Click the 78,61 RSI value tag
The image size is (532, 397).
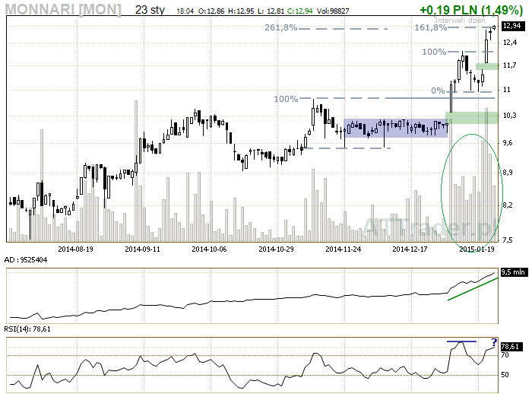pyautogui.click(x=511, y=347)
